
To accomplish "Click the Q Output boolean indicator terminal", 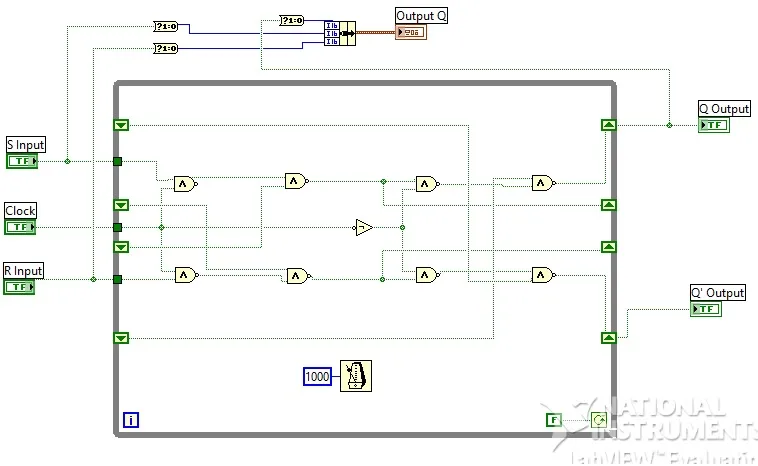I will tap(714, 125).
